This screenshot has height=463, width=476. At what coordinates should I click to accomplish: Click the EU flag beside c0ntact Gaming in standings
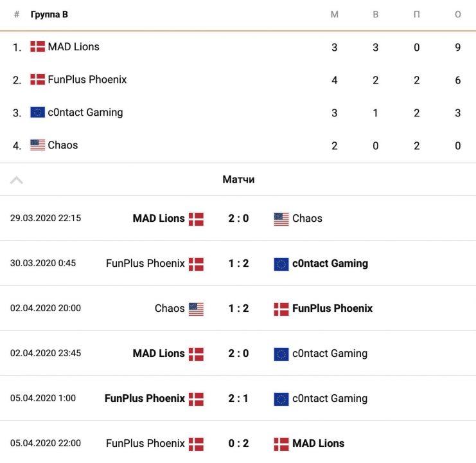[37, 113]
